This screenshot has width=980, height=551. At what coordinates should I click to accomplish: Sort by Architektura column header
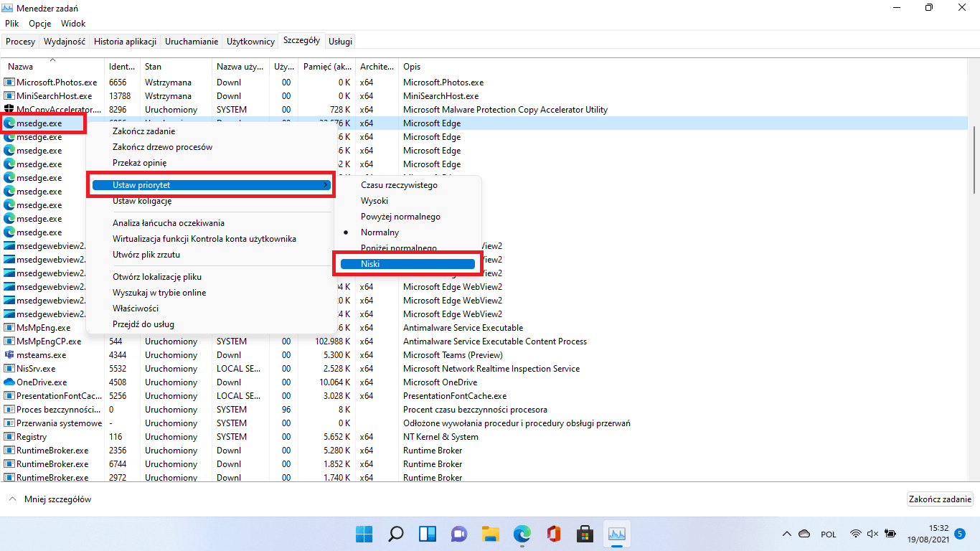(x=377, y=67)
